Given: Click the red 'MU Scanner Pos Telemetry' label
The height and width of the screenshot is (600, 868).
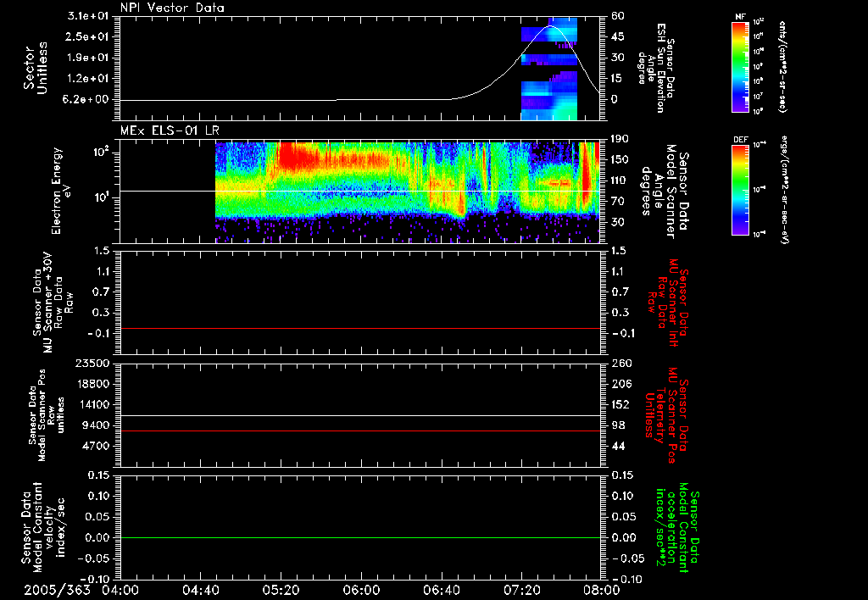Looking at the screenshot, I should pos(665,415).
